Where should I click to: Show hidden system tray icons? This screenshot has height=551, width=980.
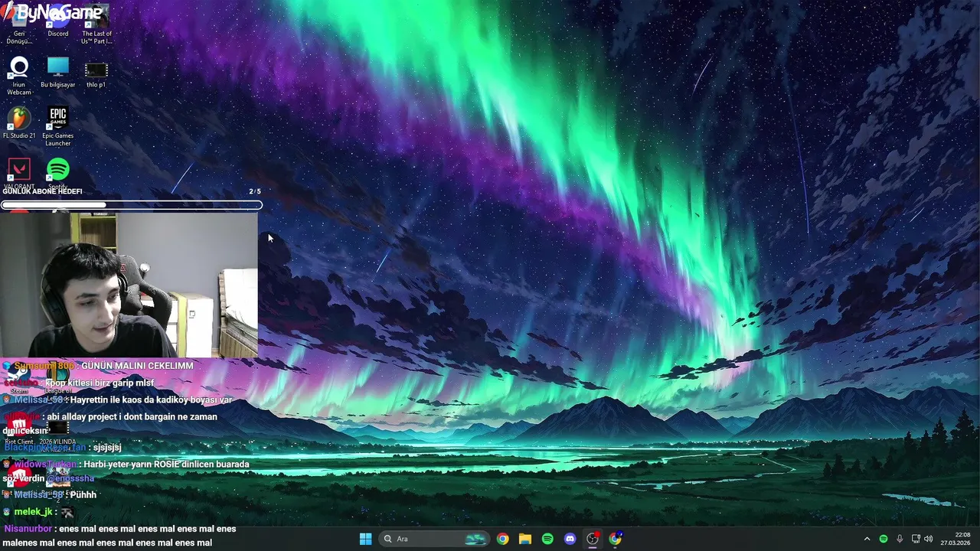[x=867, y=539]
